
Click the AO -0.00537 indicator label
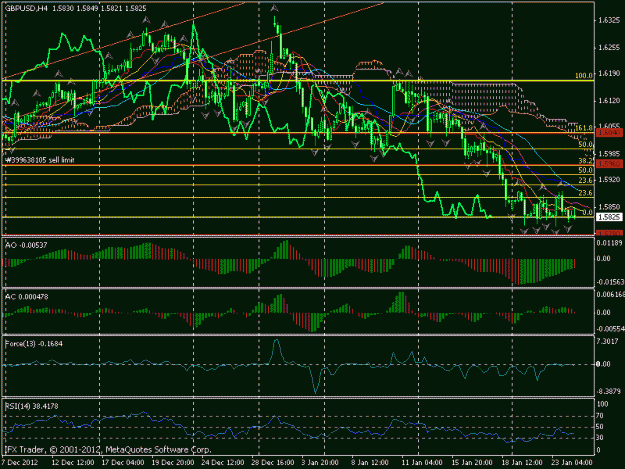click(x=26, y=245)
